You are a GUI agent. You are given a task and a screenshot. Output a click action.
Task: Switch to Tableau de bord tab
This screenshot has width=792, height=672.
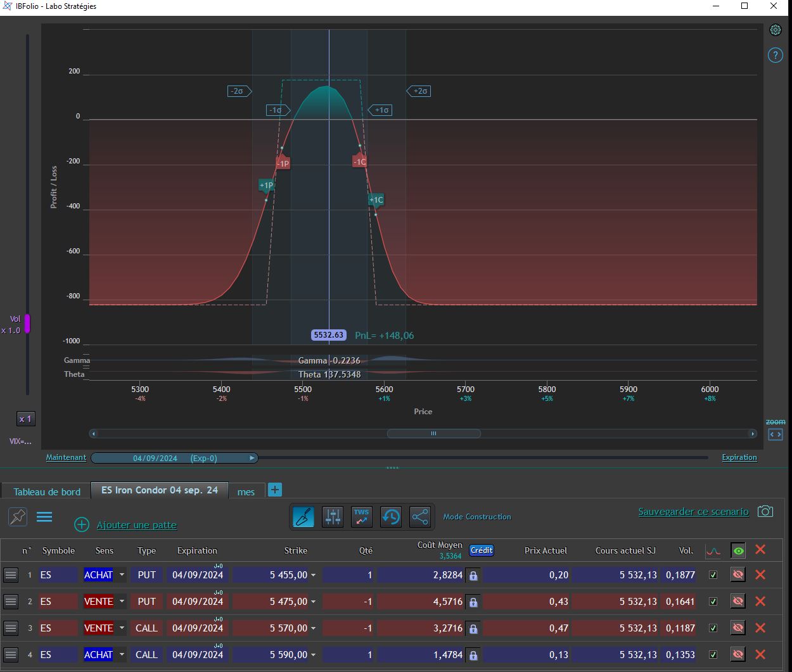pos(47,491)
